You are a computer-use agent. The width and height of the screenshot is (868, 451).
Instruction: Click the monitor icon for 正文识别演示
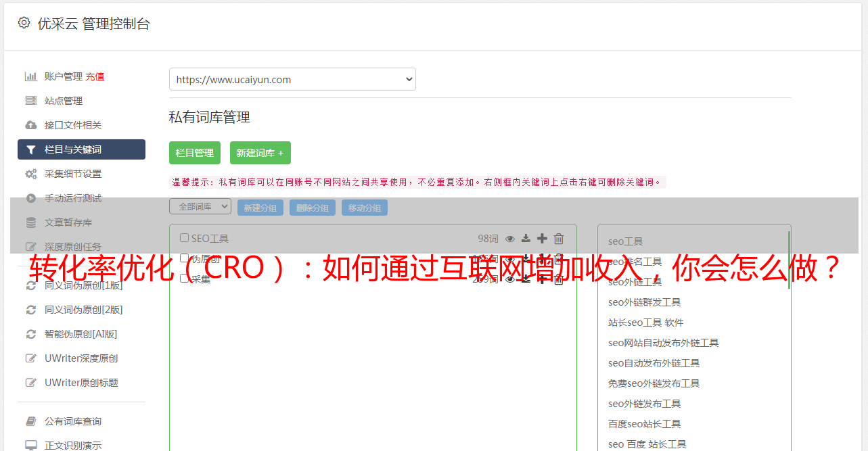(x=31, y=446)
